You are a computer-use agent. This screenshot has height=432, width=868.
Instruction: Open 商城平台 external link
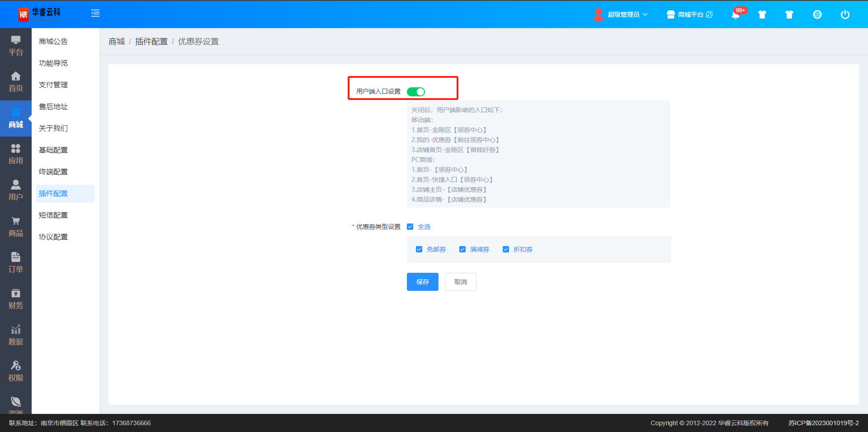click(x=690, y=14)
